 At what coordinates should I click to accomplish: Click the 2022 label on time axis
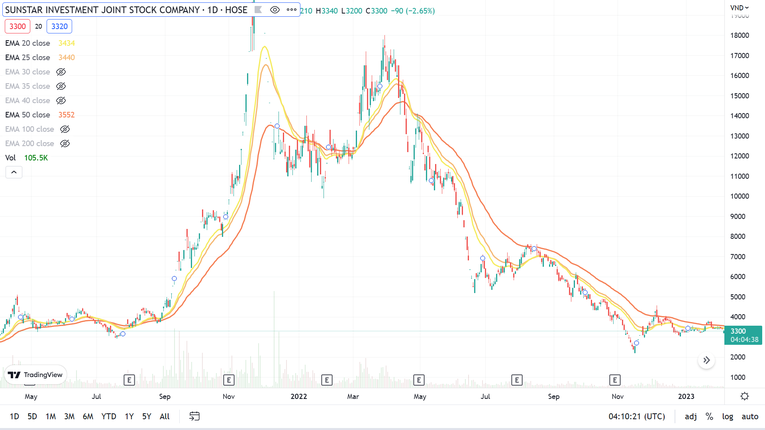tap(299, 396)
